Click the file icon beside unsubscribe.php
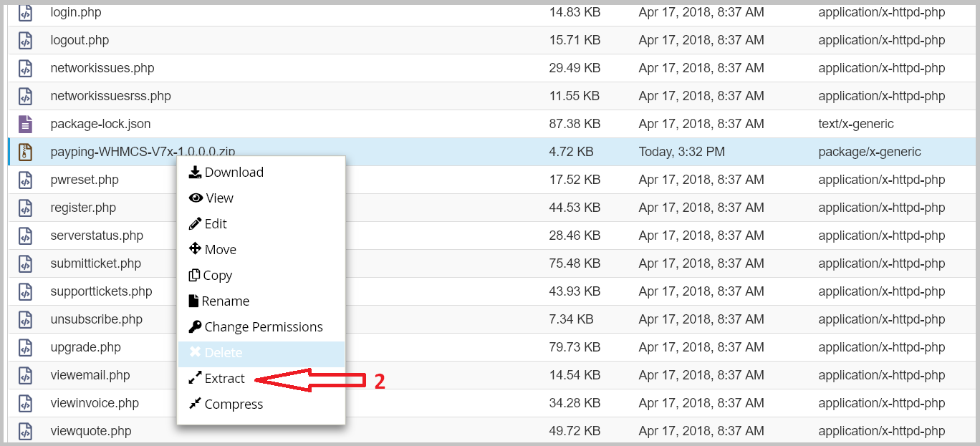Screen dimensions: 980x446 tap(25, 320)
